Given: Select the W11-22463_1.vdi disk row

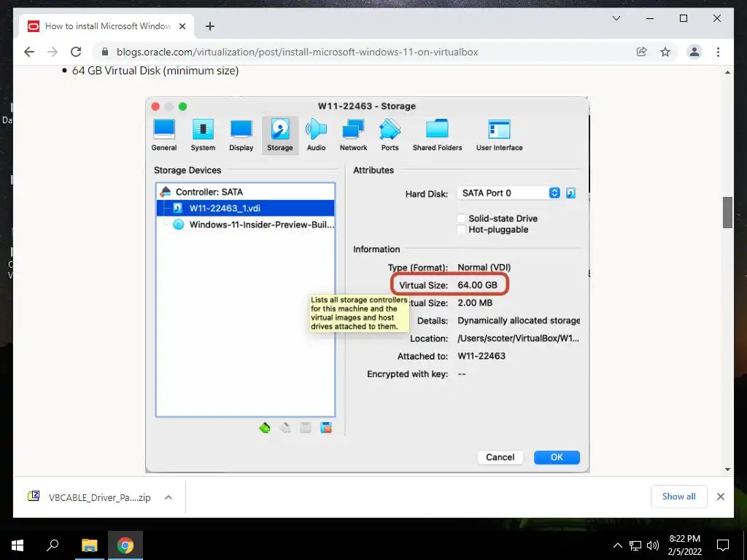Looking at the screenshot, I should pos(245,208).
